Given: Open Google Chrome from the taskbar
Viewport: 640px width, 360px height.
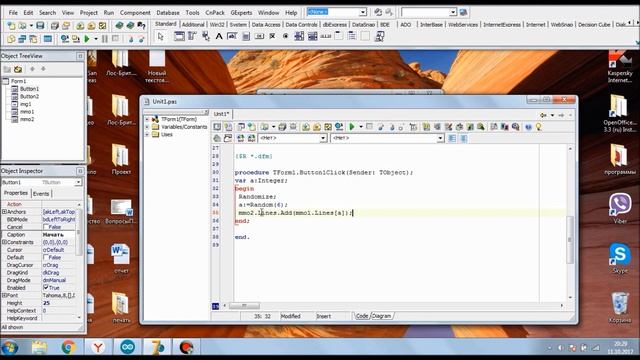Looking at the screenshot, I should coord(69,347).
